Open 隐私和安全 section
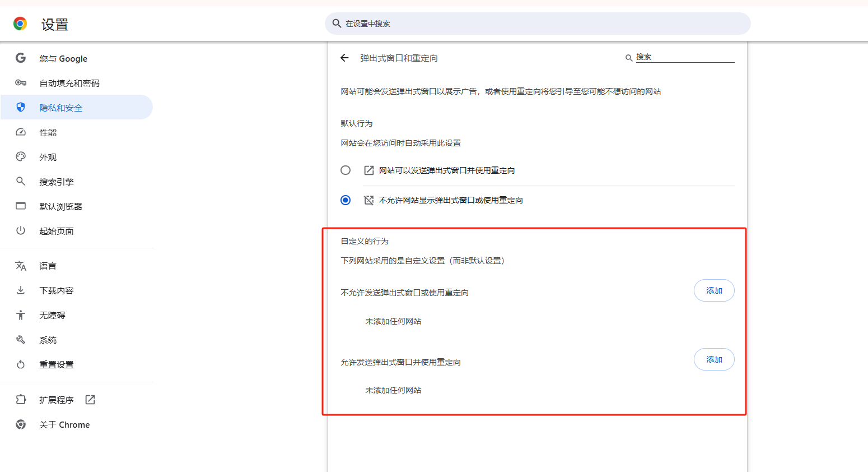The image size is (868, 472). point(77,108)
